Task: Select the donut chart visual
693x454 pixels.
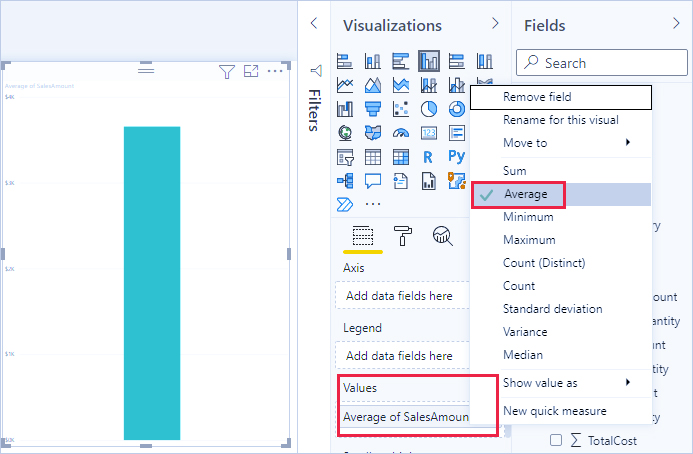Action: pyautogui.click(x=457, y=109)
